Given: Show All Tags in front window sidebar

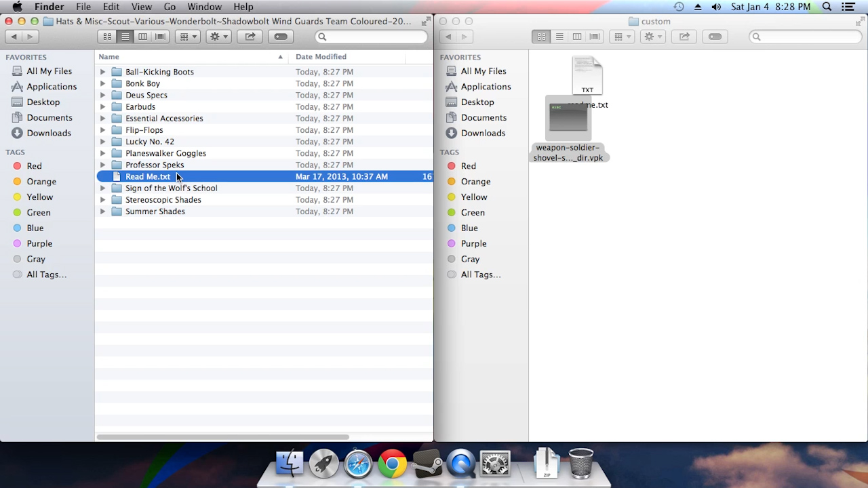Looking at the screenshot, I should point(46,274).
